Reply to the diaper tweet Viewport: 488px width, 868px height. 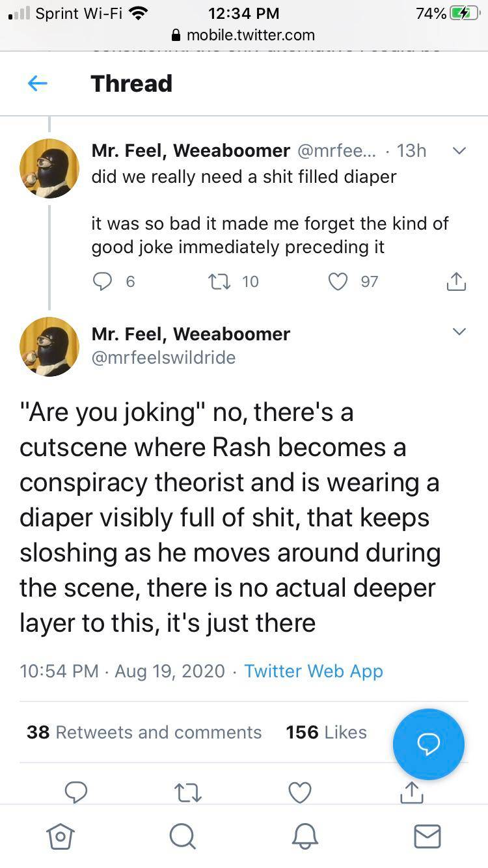tap(102, 281)
